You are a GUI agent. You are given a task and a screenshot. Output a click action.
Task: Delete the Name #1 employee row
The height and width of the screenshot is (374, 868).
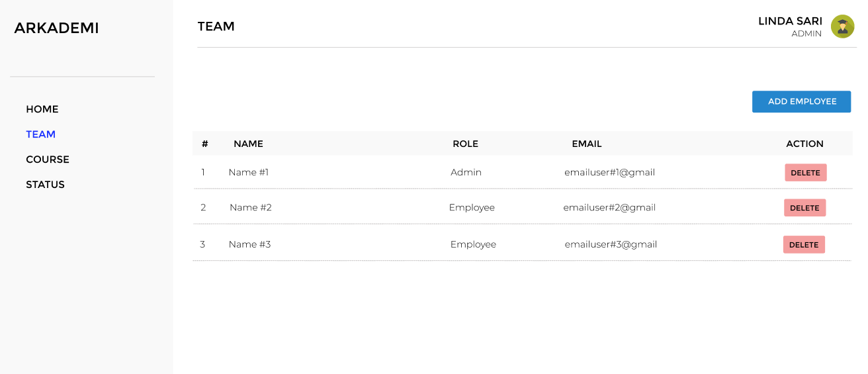point(805,173)
